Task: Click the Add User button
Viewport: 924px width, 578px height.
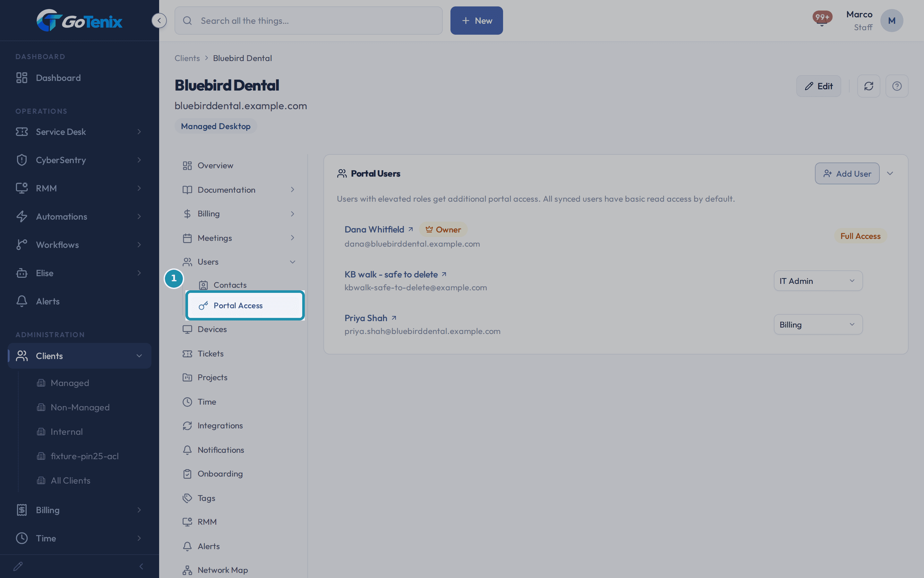Action: (847, 173)
